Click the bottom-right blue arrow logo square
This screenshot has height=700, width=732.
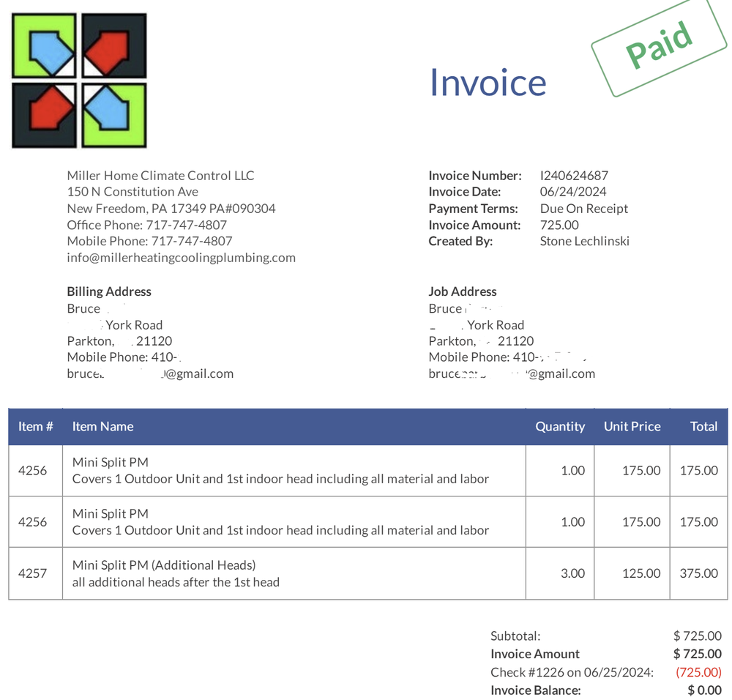click(113, 114)
